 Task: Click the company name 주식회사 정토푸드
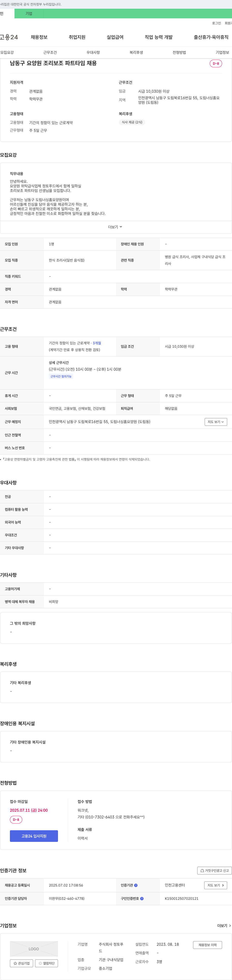[111, 948]
